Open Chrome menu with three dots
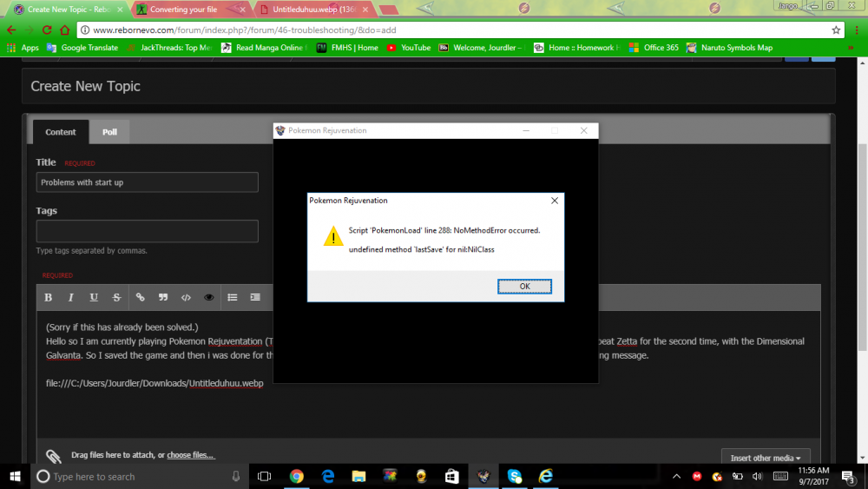This screenshot has width=868, height=489. (x=857, y=30)
